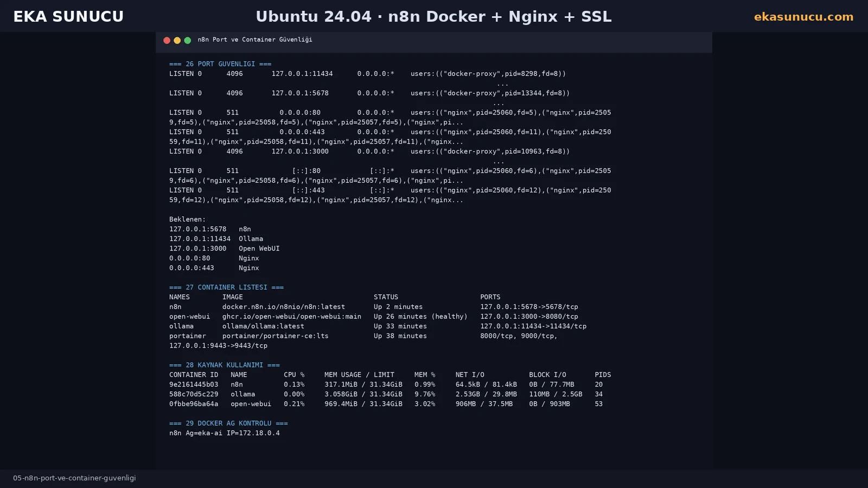The image size is (868, 488).
Task: Select container ID "0fbbe96ba64a"
Action: pos(194,404)
